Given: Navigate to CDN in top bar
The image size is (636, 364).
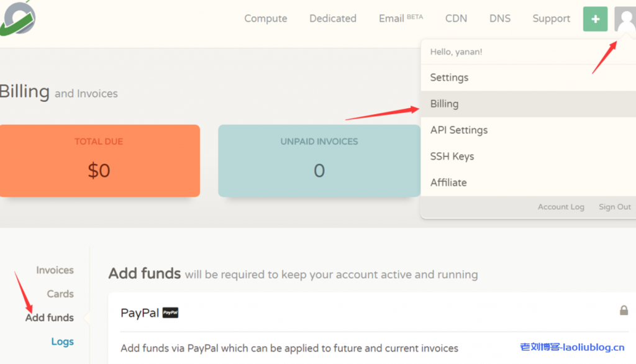Looking at the screenshot, I should coord(456,19).
